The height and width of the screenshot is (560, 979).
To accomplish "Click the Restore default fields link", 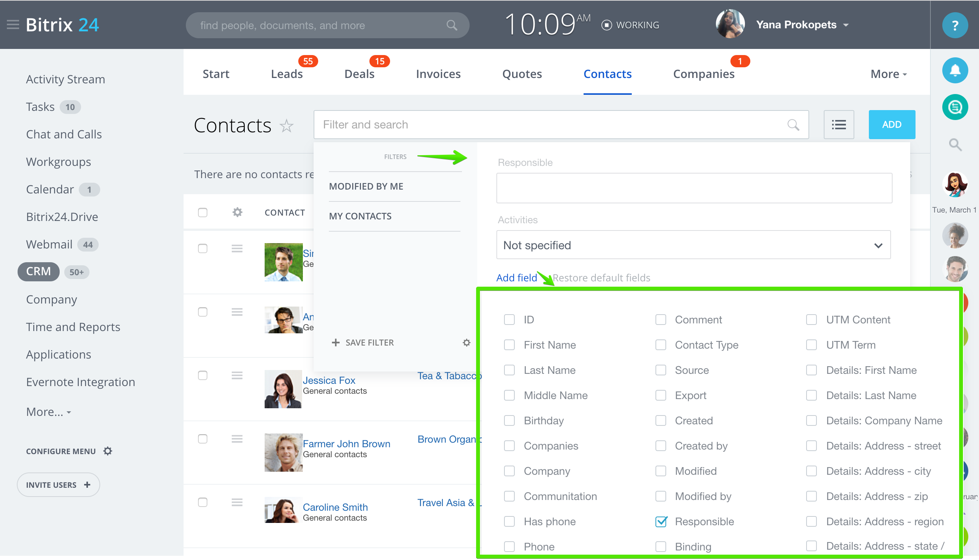I will tap(601, 277).
